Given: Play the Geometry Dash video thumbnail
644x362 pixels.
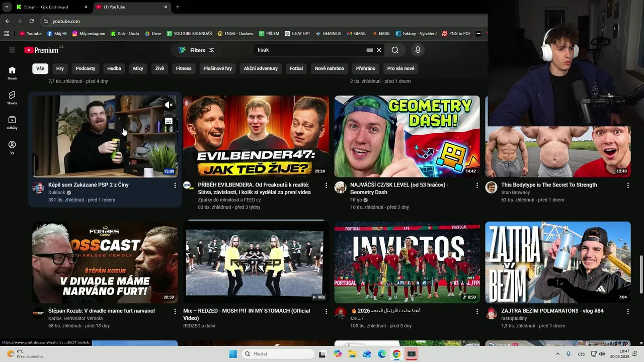Looking at the screenshot, I should click(x=407, y=136).
